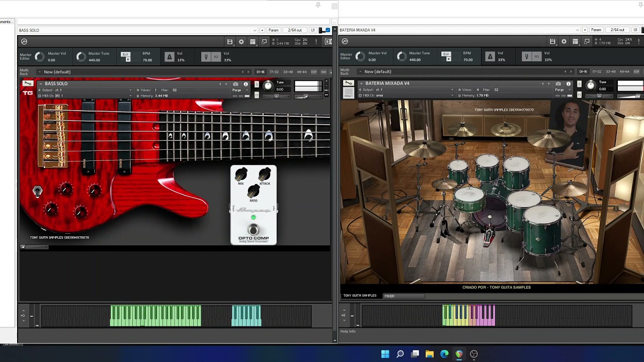Screen dimensions: 644x362
Task: Click the snapshot camera icon for BATERIA MIXADA V4
Action: point(558,83)
